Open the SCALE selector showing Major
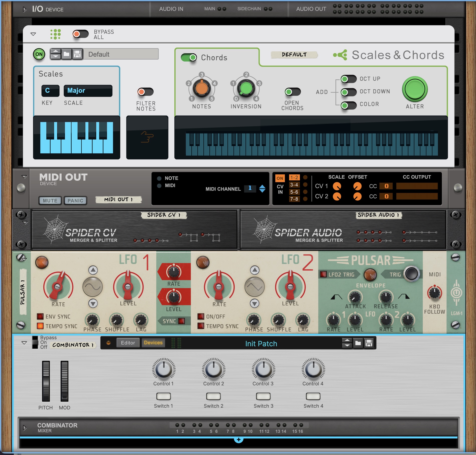476x455 pixels. (88, 91)
